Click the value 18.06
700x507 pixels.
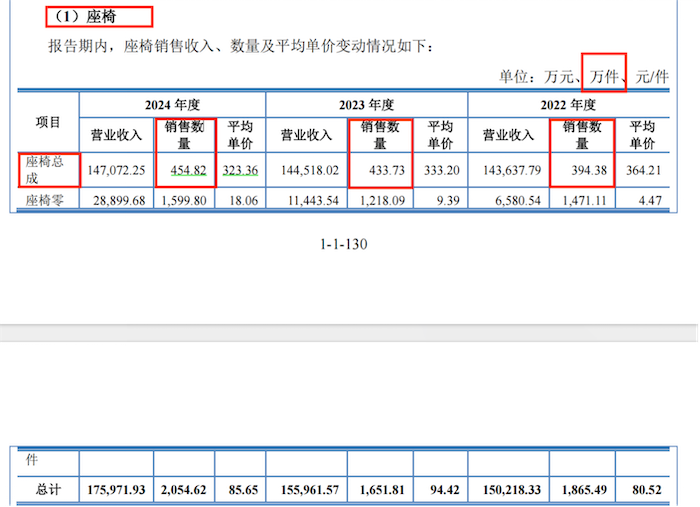point(244,201)
